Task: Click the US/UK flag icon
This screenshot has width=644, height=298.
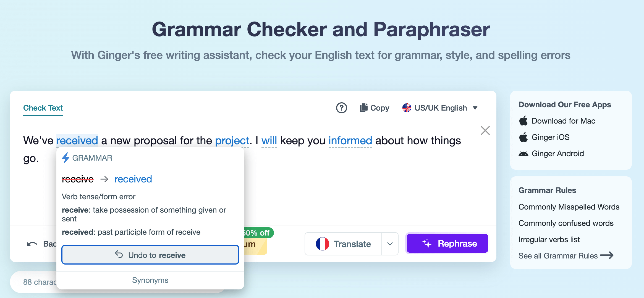Action: pos(407,108)
